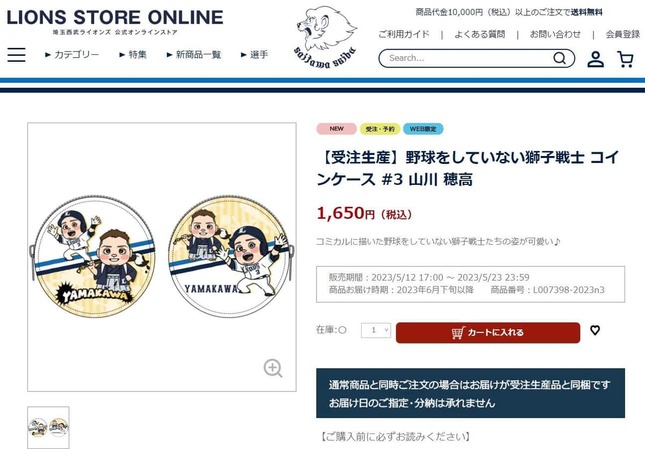Image resolution: width=645 pixels, height=449 pixels.
Task: Click the search magnifier icon
Action: click(559, 58)
